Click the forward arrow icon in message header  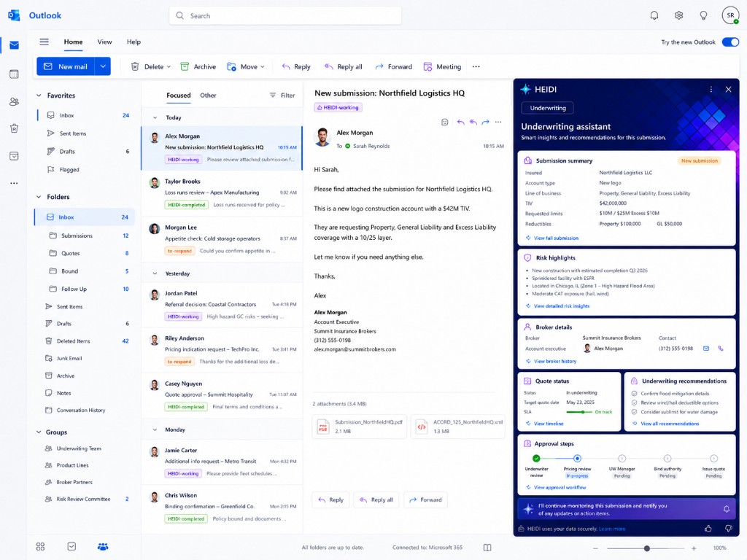[485, 122]
